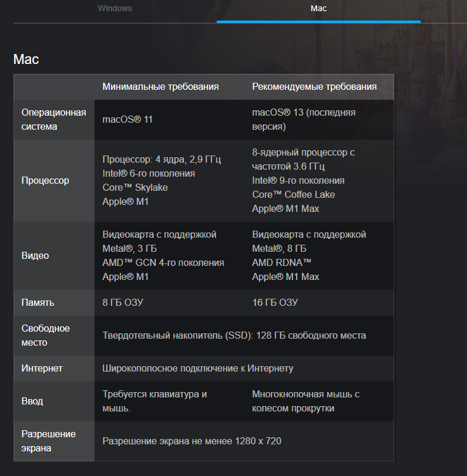This screenshot has width=467, height=476.
Task: Click the 'Ввод' row label
Action: tap(32, 401)
